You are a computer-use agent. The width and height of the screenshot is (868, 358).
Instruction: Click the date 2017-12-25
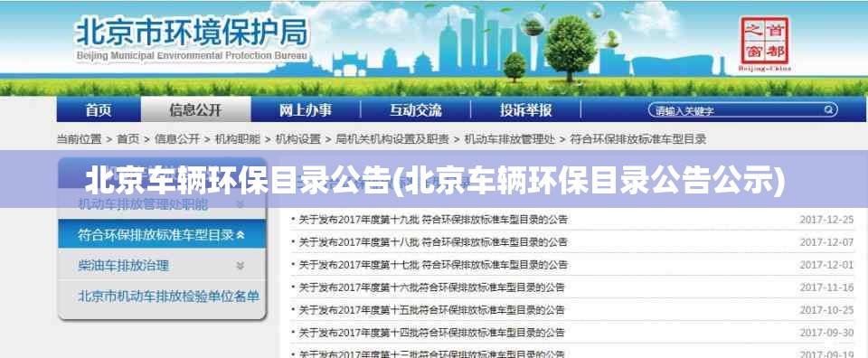point(826,220)
